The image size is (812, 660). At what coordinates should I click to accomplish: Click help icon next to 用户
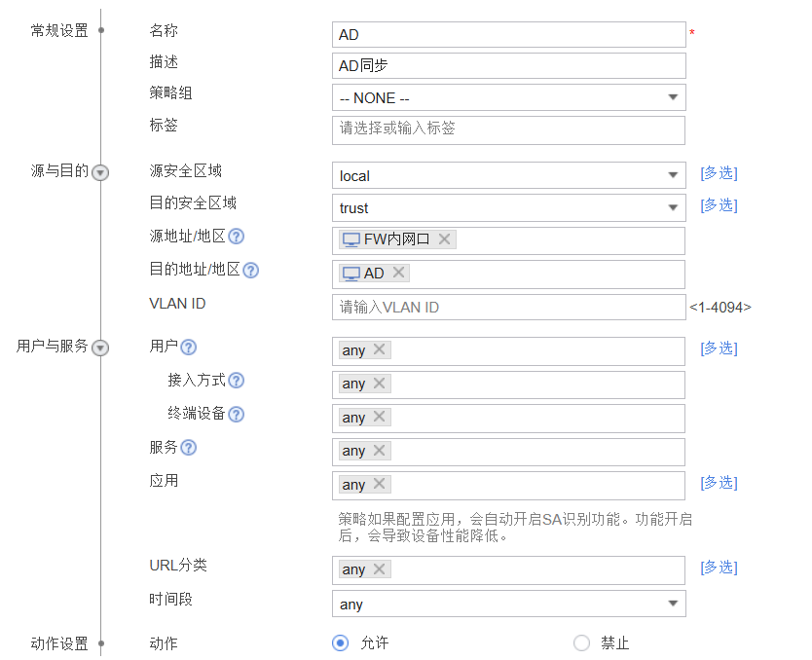[189, 348]
